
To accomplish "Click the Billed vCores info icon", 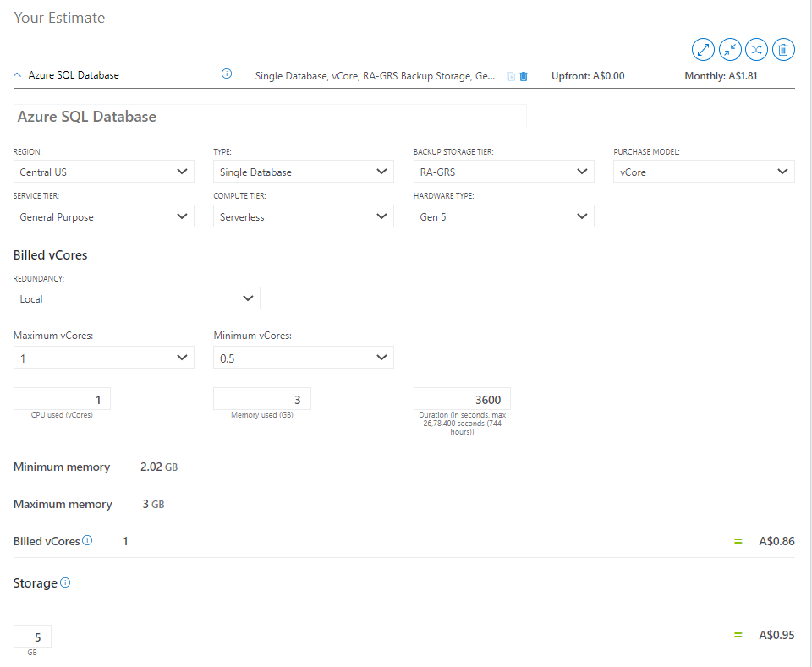I will tap(87, 540).
